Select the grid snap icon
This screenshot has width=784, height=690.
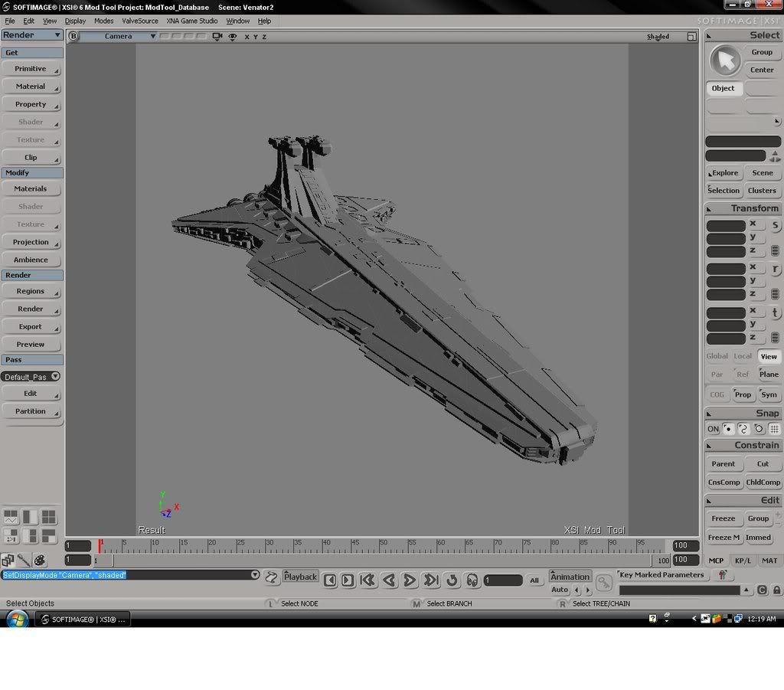pyautogui.click(x=774, y=429)
